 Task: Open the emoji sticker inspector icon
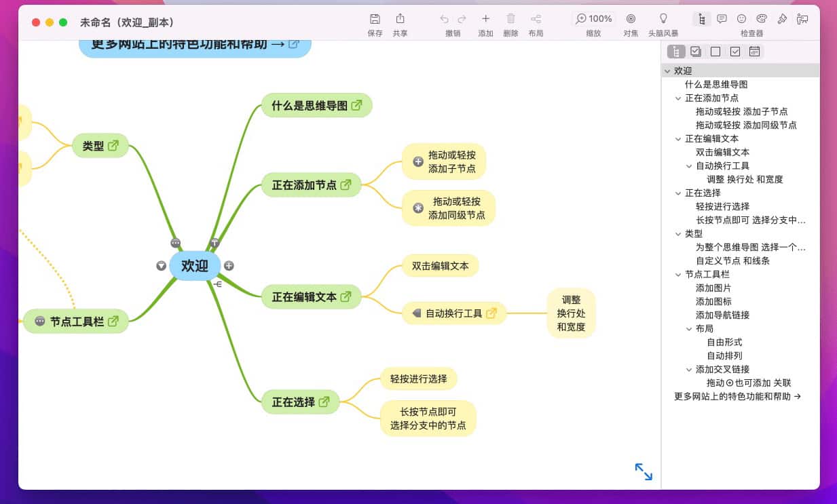click(x=742, y=19)
